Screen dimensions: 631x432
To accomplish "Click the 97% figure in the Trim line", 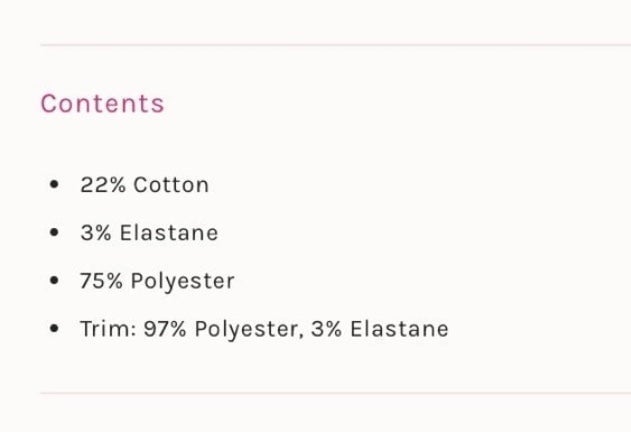I will pyautogui.click(x=165, y=329).
